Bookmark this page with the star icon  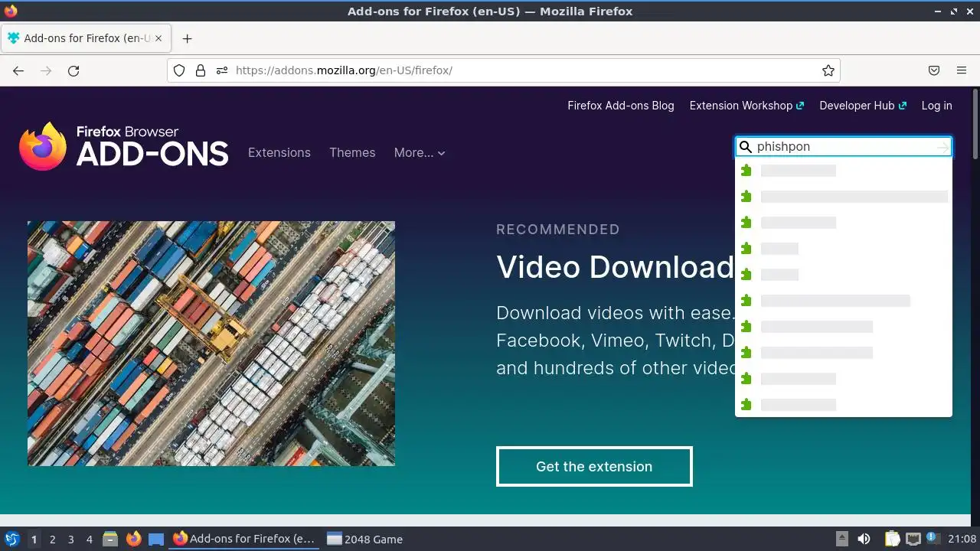[x=828, y=70]
